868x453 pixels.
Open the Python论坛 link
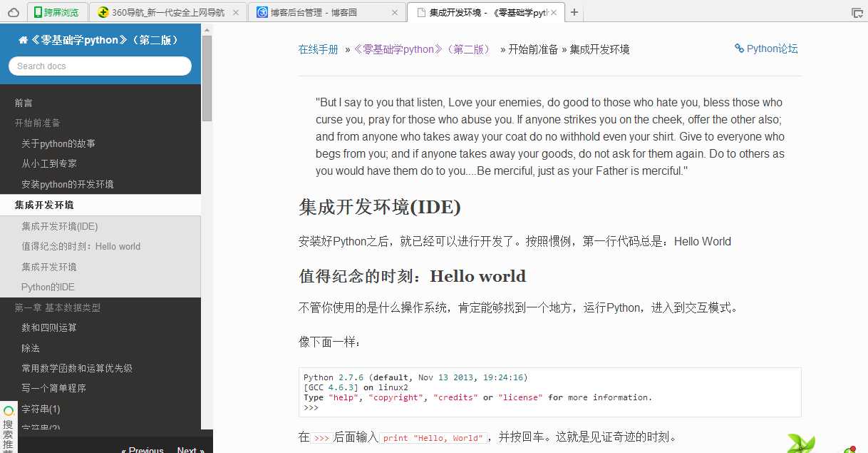coord(766,49)
